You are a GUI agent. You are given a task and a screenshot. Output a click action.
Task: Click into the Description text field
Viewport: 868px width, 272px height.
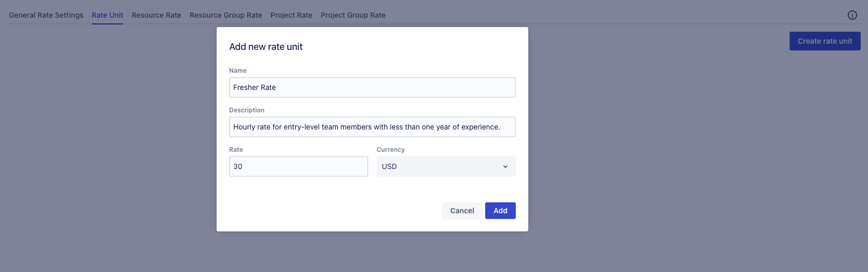[x=372, y=127]
